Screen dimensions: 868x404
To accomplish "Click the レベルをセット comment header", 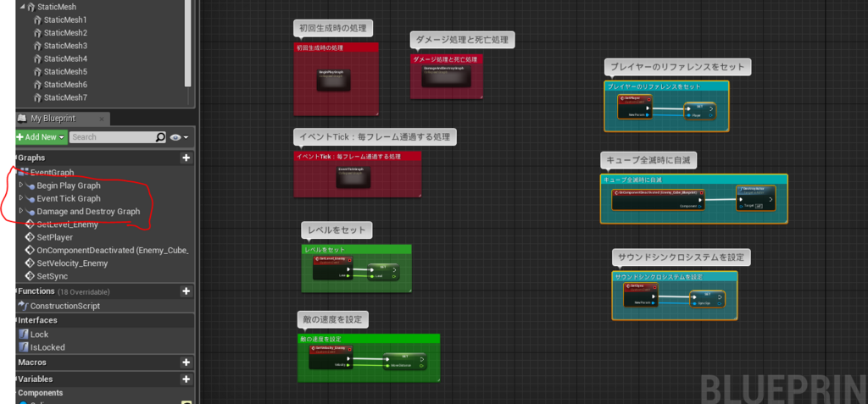I will coord(357,250).
